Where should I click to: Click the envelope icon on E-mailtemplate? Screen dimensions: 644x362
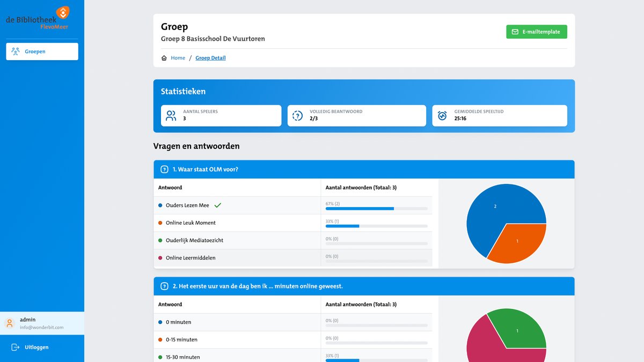515,32
